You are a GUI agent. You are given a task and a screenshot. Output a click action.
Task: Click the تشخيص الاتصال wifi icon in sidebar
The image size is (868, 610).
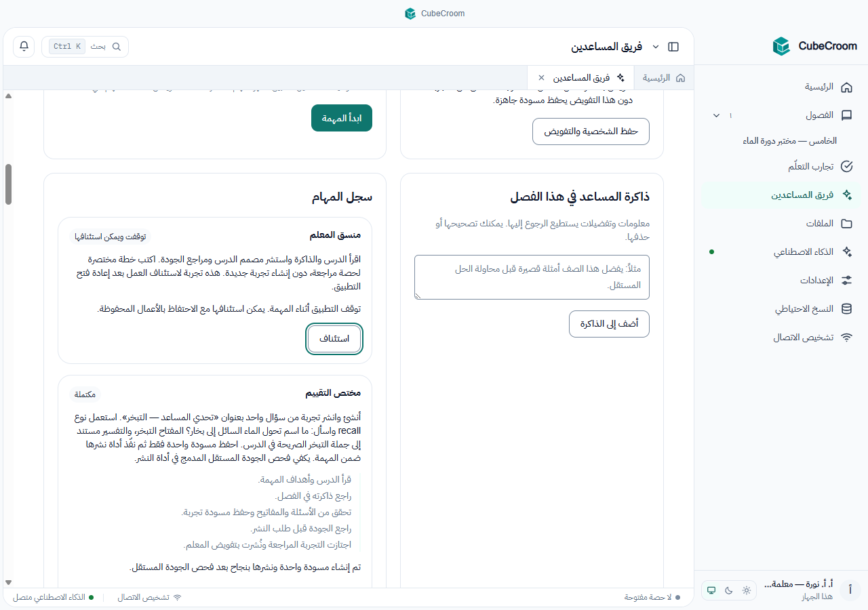pos(846,337)
